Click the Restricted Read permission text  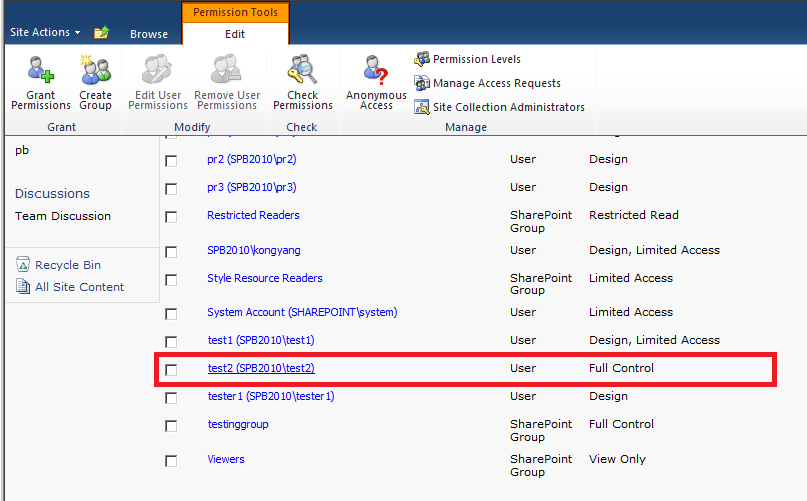coord(634,215)
